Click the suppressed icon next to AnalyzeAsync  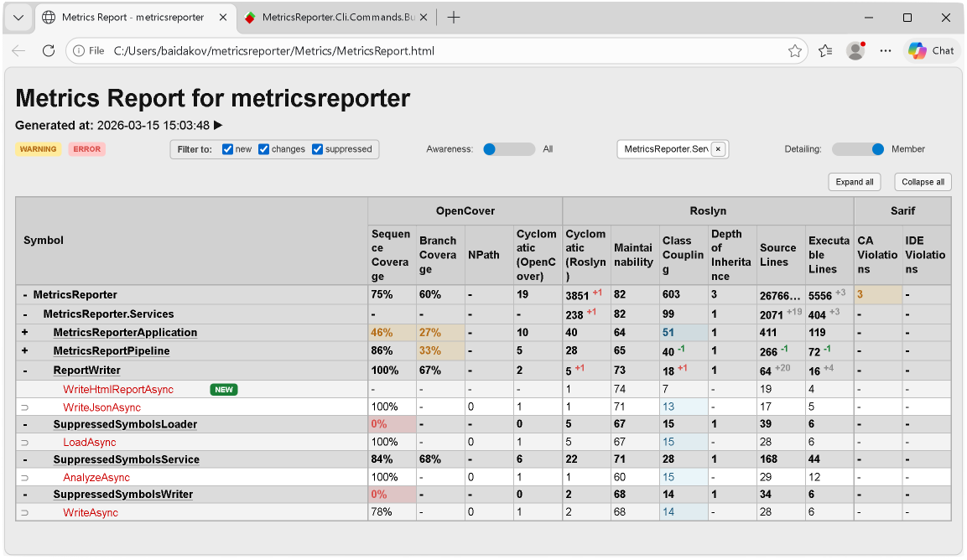(25, 477)
